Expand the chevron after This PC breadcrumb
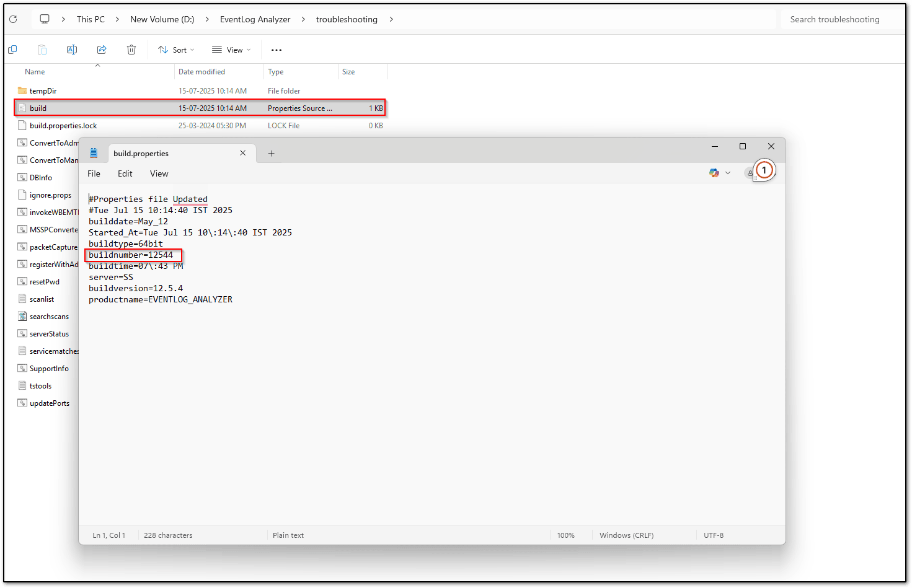Image resolution: width=912 pixels, height=588 pixels. point(117,19)
